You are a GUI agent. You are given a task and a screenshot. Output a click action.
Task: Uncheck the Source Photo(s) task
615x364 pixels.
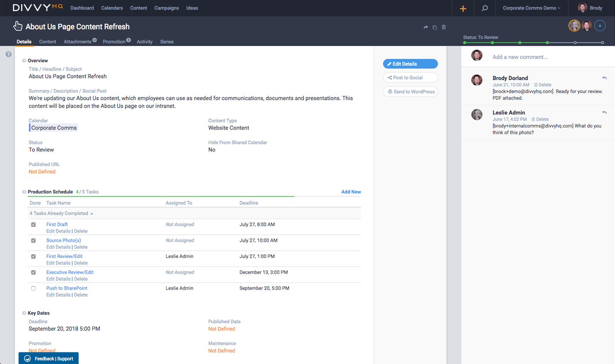(33, 240)
